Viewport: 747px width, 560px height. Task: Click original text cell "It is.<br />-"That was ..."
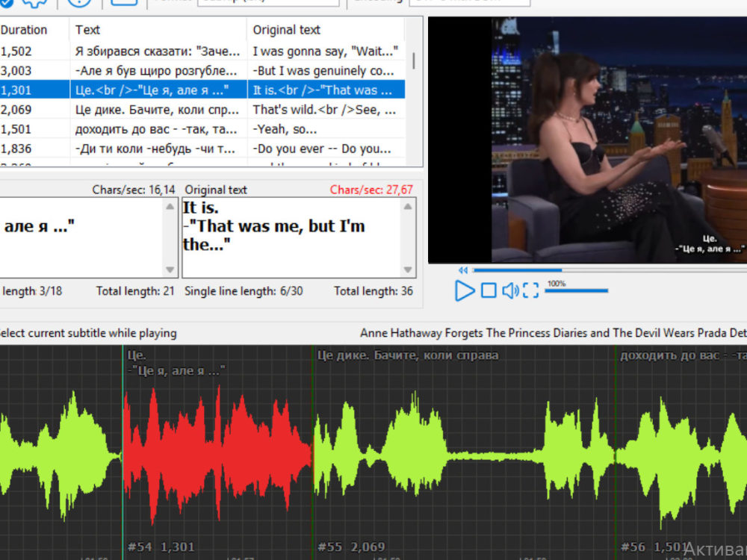326,90
